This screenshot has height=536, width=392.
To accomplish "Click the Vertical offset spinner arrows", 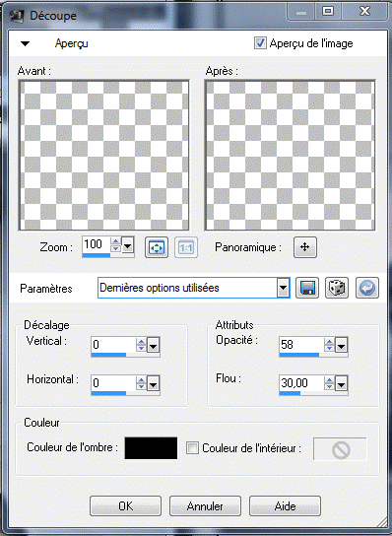I will 141,345.
